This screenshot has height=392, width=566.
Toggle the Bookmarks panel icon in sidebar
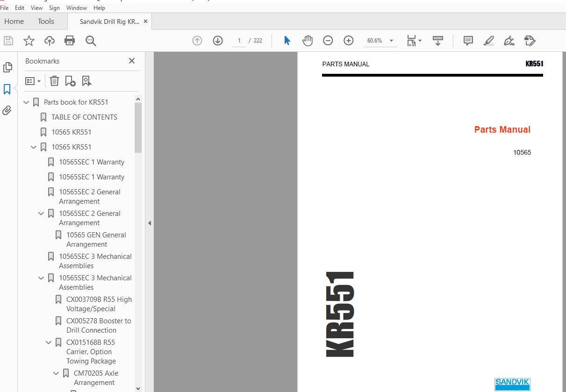(x=7, y=89)
